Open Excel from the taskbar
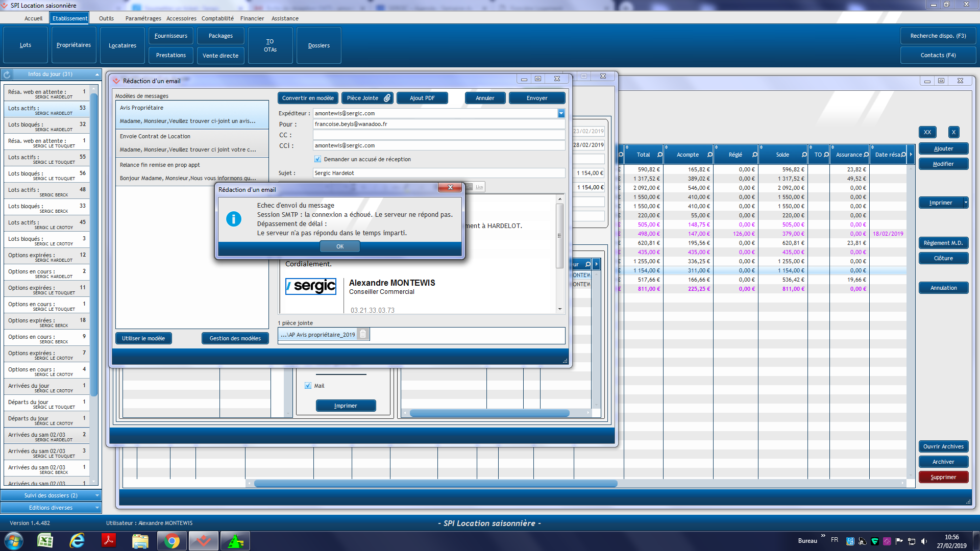The image size is (980, 551). 45,541
